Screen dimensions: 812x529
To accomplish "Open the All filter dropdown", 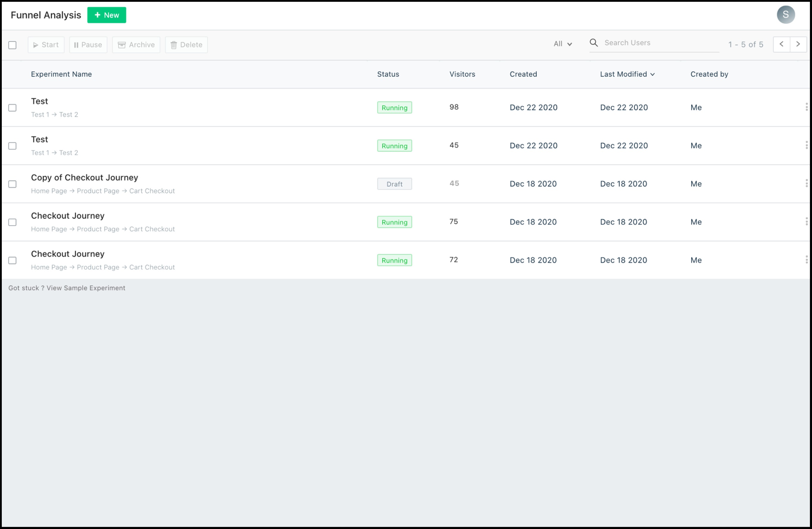I will click(563, 44).
